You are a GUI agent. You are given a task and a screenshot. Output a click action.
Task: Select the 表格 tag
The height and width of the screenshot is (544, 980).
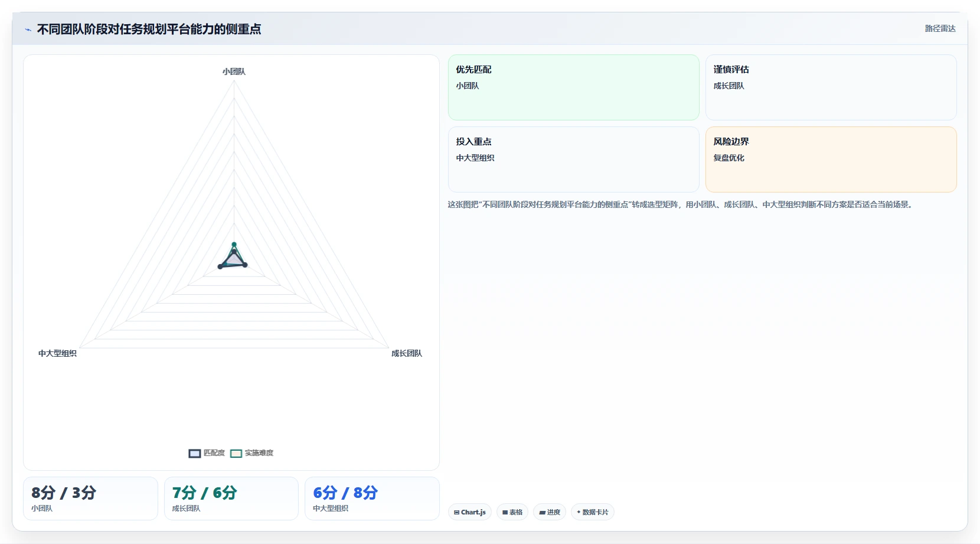pos(512,512)
